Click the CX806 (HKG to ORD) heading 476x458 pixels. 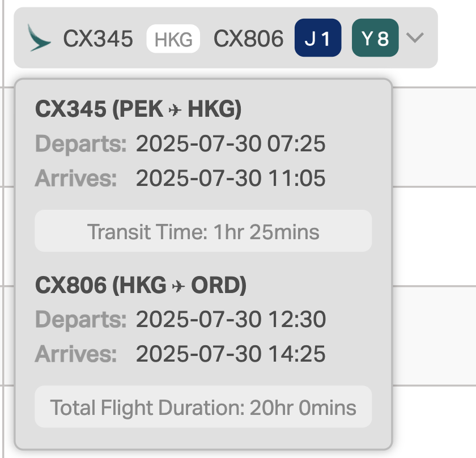[141, 285]
